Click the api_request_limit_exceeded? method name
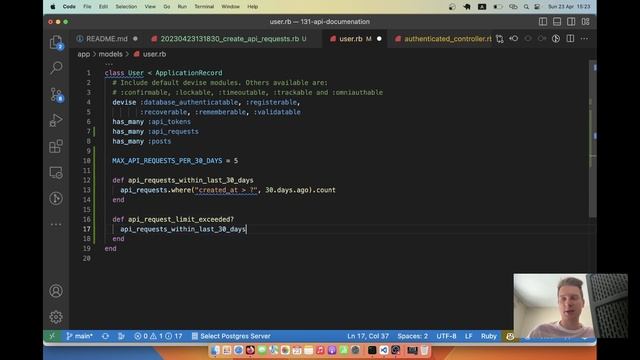Viewport: 640px width, 360px height. point(181,220)
